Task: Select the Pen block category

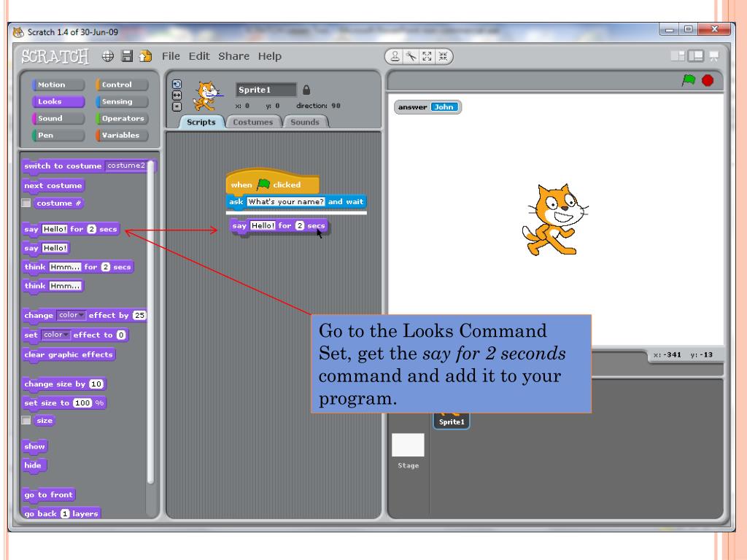Action: (58, 135)
